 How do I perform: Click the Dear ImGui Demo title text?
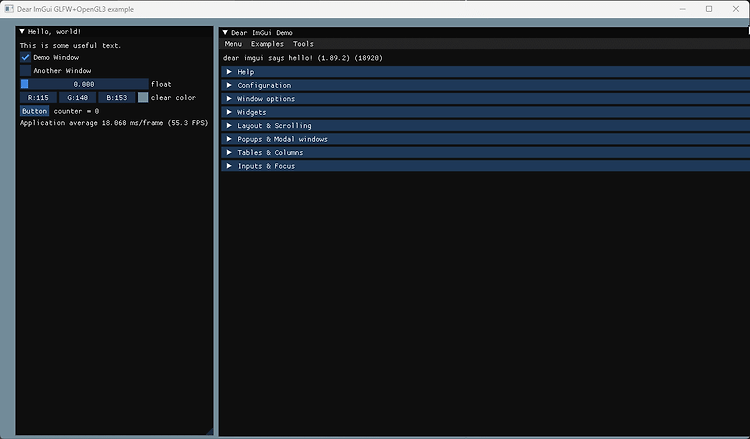click(262, 33)
